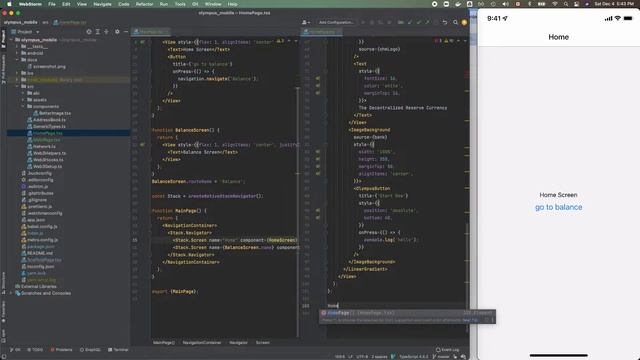Open the WebStorm menu

(x=30, y=4)
